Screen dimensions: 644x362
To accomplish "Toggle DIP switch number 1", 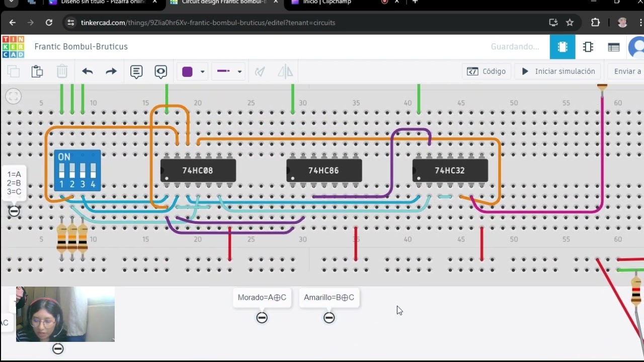I will coord(61,170).
